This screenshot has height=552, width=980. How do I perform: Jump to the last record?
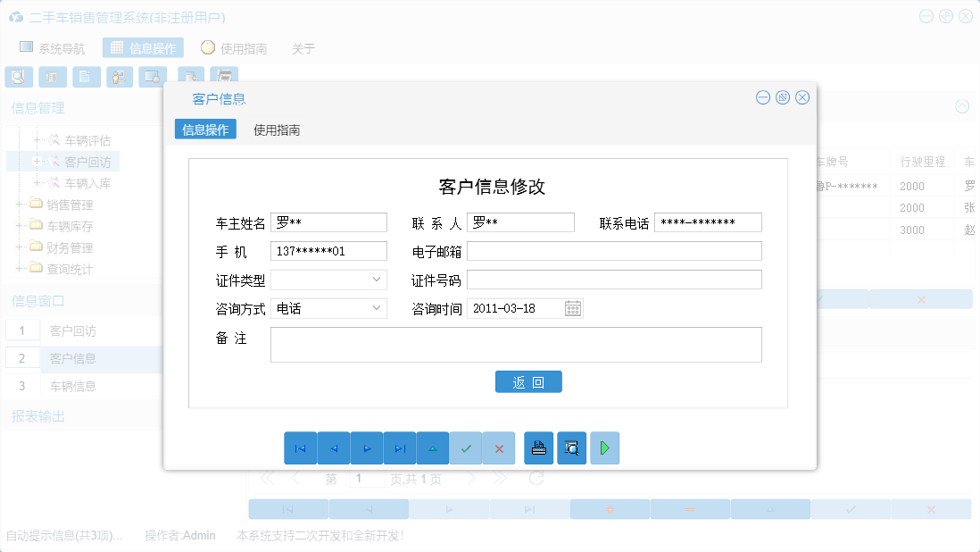point(400,447)
